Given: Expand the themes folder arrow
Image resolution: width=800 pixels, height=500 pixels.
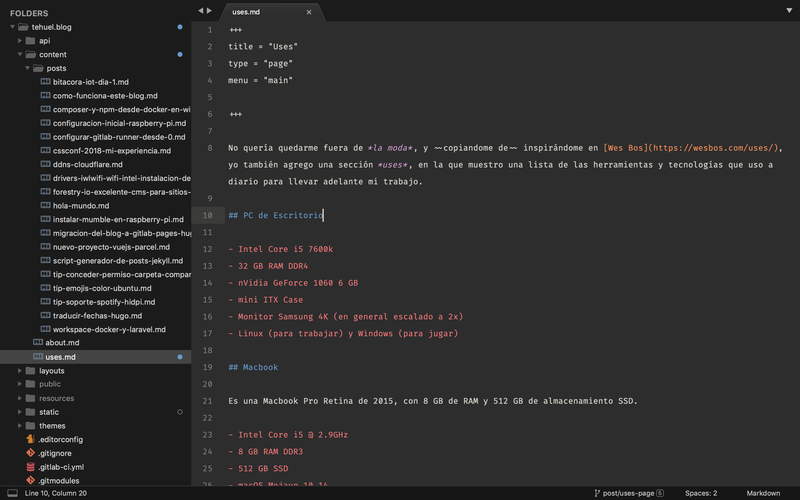Looking at the screenshot, I should coord(20,426).
